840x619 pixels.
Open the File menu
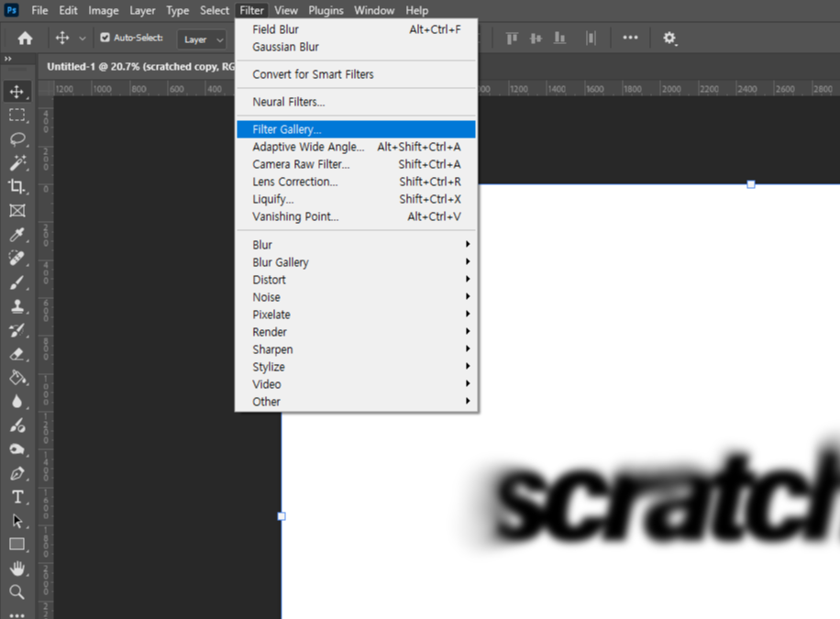tap(39, 10)
